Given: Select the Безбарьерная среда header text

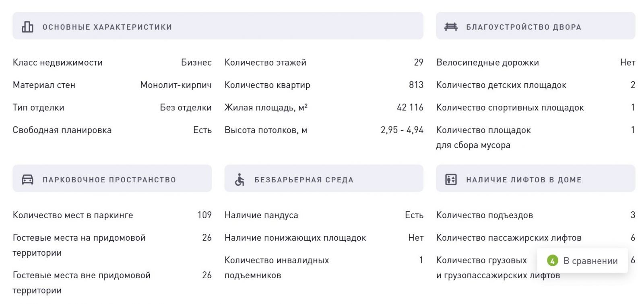Looking at the screenshot, I should coord(304,180).
